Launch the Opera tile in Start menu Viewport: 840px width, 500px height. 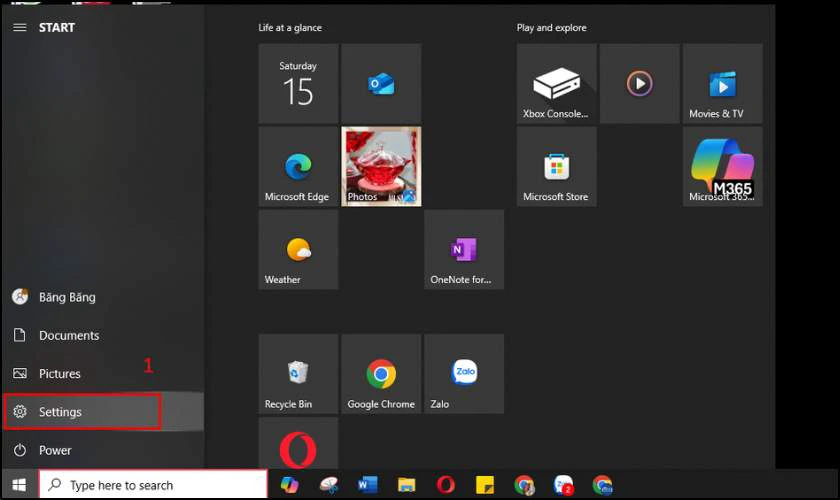298,443
